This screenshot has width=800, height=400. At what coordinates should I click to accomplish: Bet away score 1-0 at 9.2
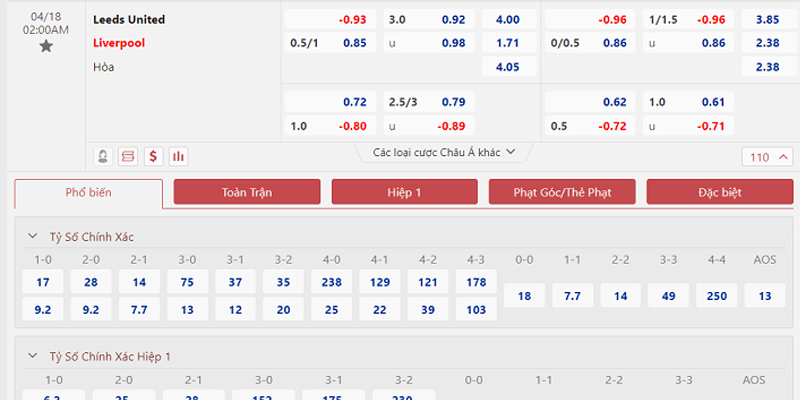point(43,309)
